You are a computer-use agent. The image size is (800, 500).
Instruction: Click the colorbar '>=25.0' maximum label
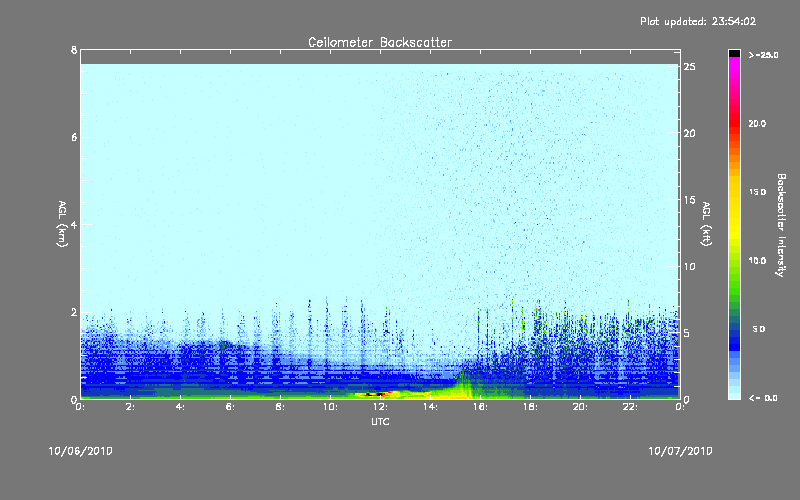(763, 55)
